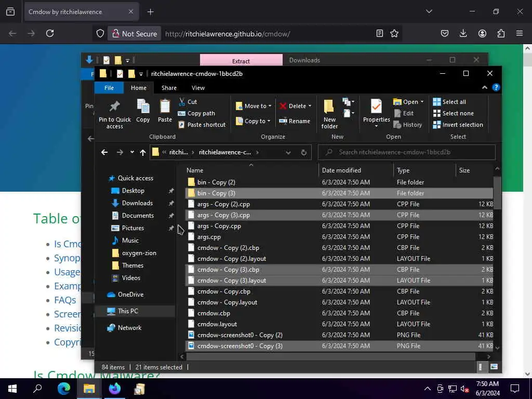The image size is (532, 399).
Task: Switch to the Home ribbon tab
Action: pyautogui.click(x=139, y=87)
